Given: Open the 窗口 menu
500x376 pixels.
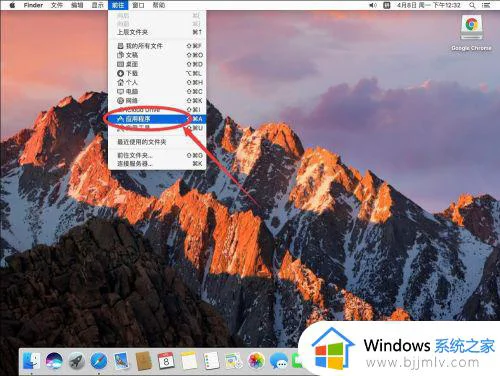Looking at the screenshot, I should [x=138, y=5].
